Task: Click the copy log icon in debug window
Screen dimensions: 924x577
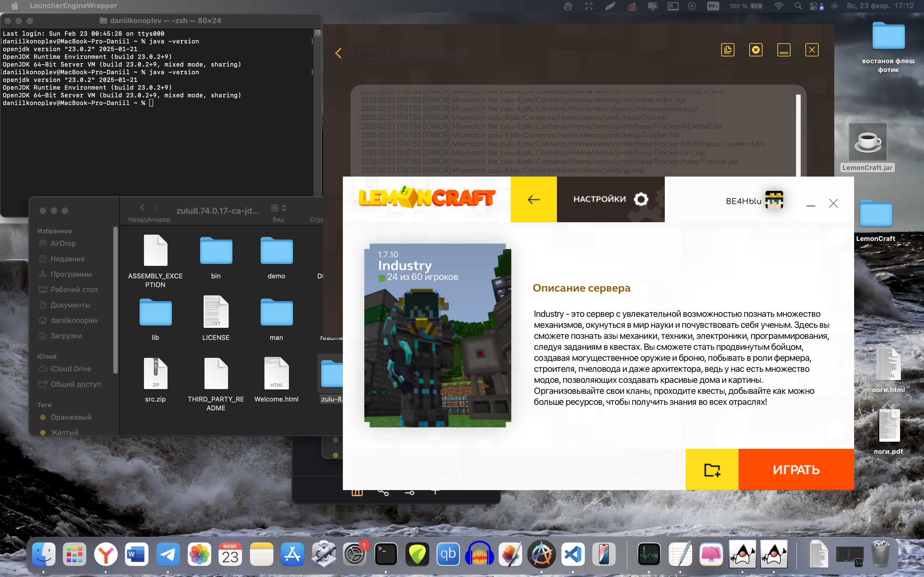Action: click(x=728, y=50)
